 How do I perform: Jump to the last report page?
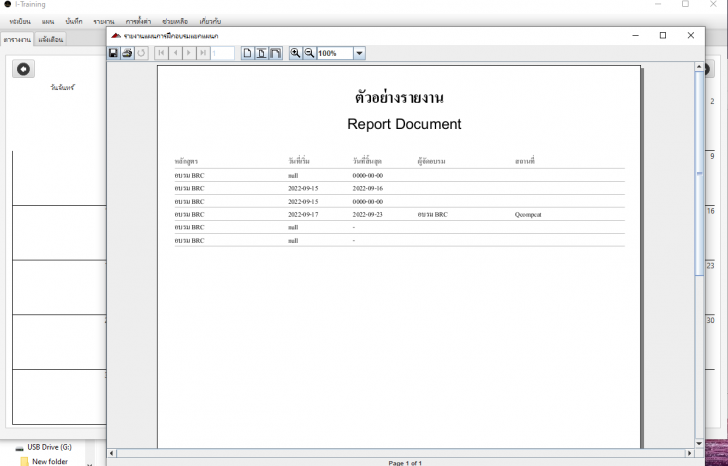pos(203,53)
